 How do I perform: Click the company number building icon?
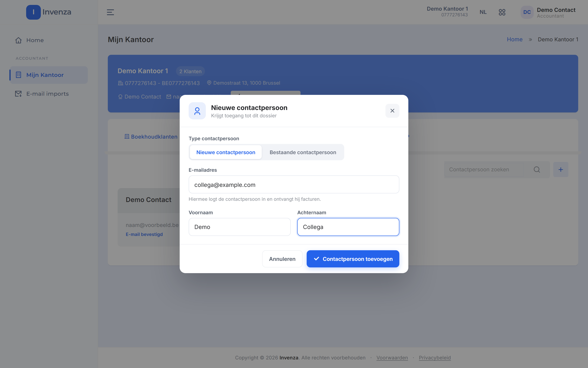120,83
